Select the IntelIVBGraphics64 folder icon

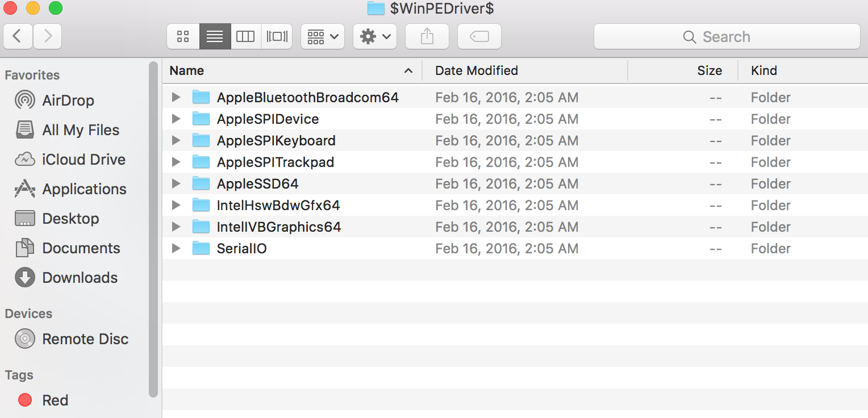[x=201, y=227]
